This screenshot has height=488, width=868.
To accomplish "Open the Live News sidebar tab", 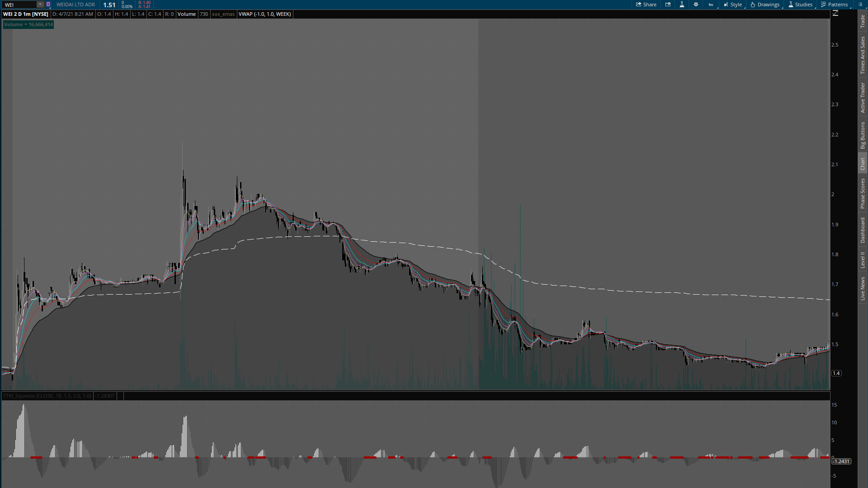I will 863,289.
